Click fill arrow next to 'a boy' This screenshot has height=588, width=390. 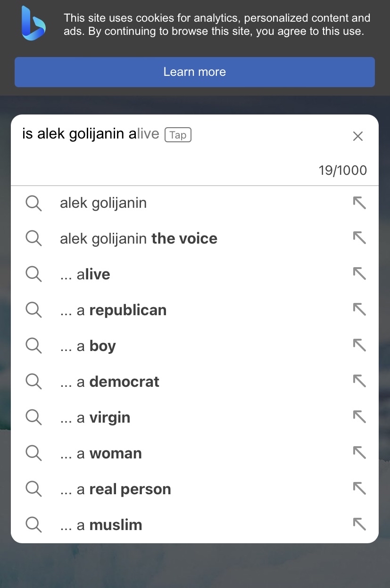[359, 346]
